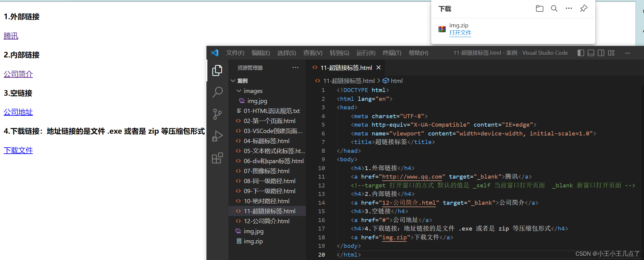The image size is (644, 260).
Task: Open the explorer panel more actions ellipsis
Action: pos(295,67)
